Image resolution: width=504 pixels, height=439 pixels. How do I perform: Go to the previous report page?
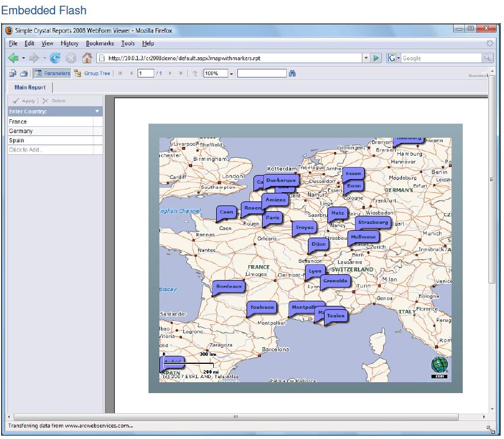coord(131,73)
